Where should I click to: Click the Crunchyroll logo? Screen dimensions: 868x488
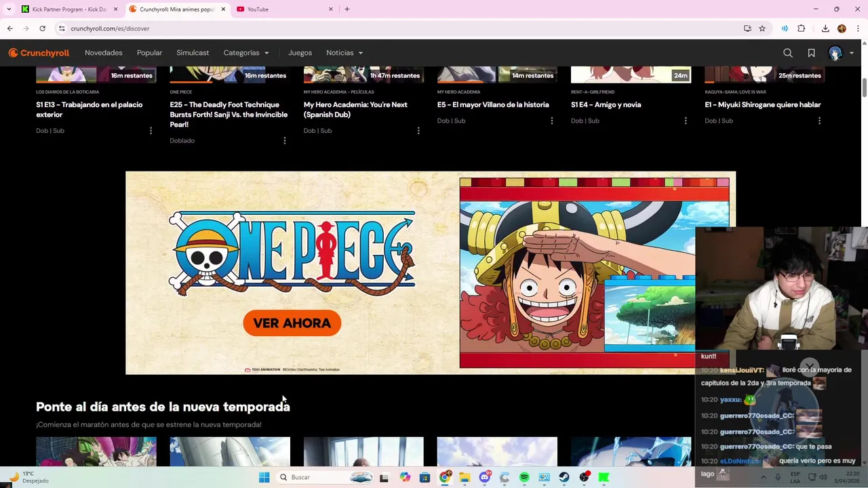(39, 53)
